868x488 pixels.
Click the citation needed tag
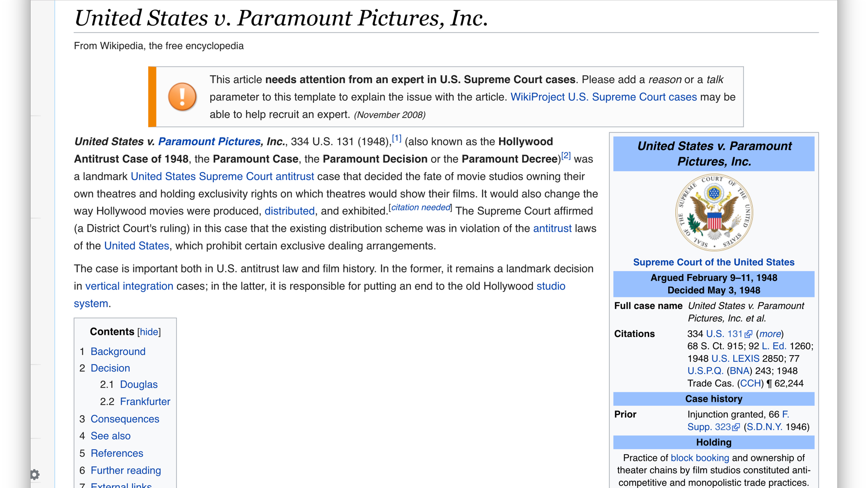(x=420, y=207)
